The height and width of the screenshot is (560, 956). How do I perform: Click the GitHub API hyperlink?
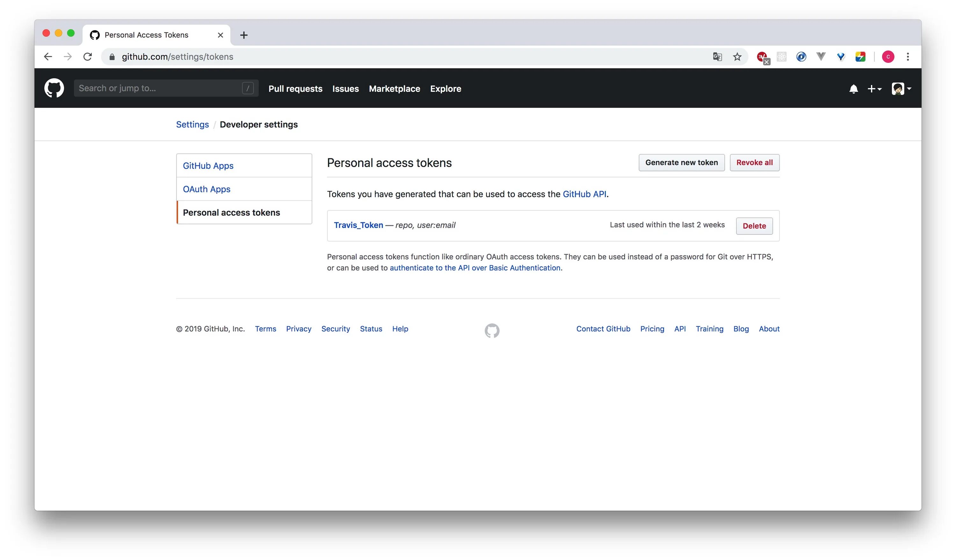point(583,193)
